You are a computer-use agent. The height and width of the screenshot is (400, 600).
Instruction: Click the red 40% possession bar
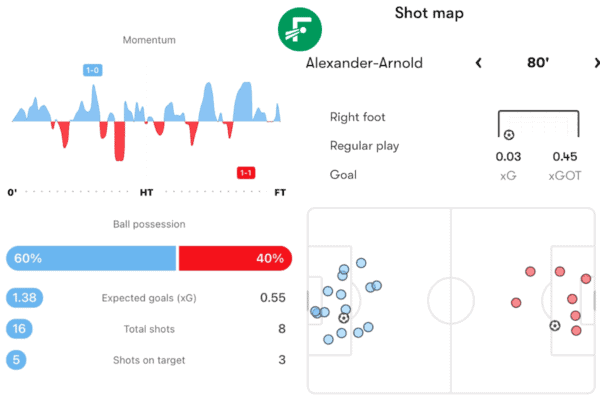coord(235,258)
